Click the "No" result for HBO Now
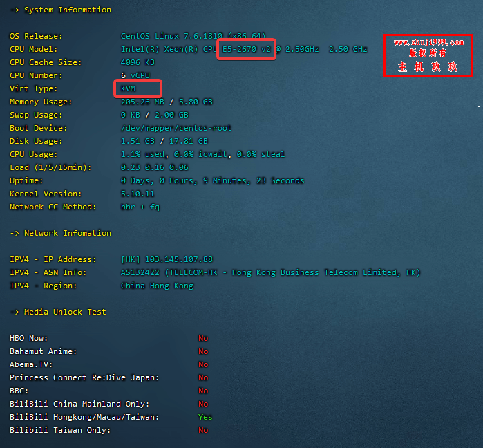483x448 pixels. click(203, 338)
